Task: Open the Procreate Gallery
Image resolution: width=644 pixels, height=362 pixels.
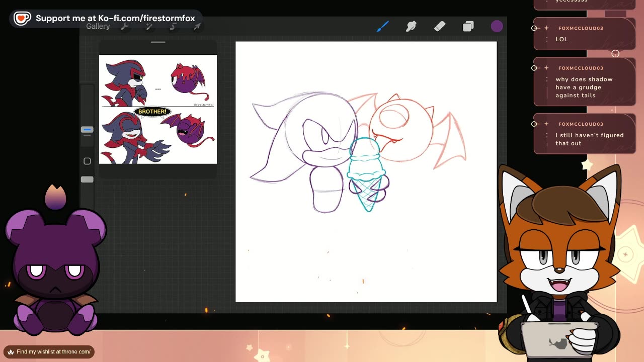Action: pos(98,27)
